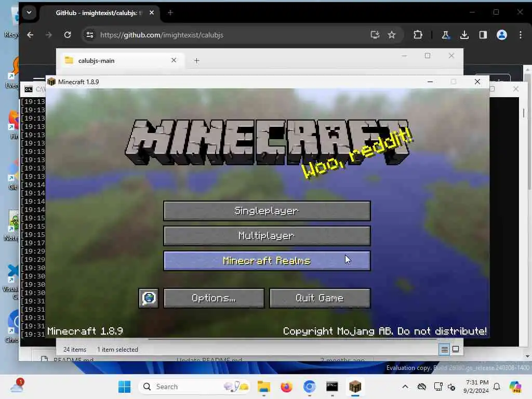Image resolution: width=532 pixels, height=399 pixels.
Task: Open Windows Start menu
Action: click(125, 387)
